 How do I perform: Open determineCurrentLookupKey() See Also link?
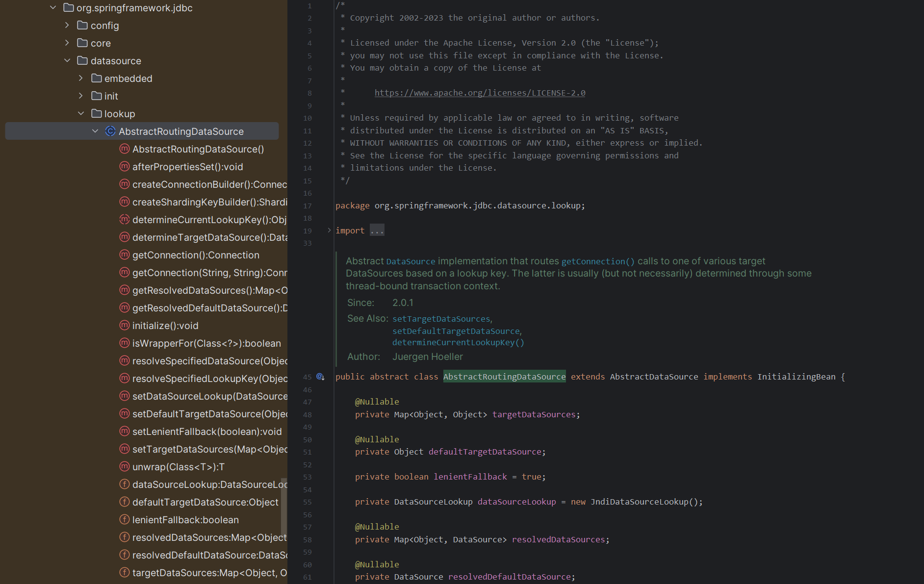458,342
